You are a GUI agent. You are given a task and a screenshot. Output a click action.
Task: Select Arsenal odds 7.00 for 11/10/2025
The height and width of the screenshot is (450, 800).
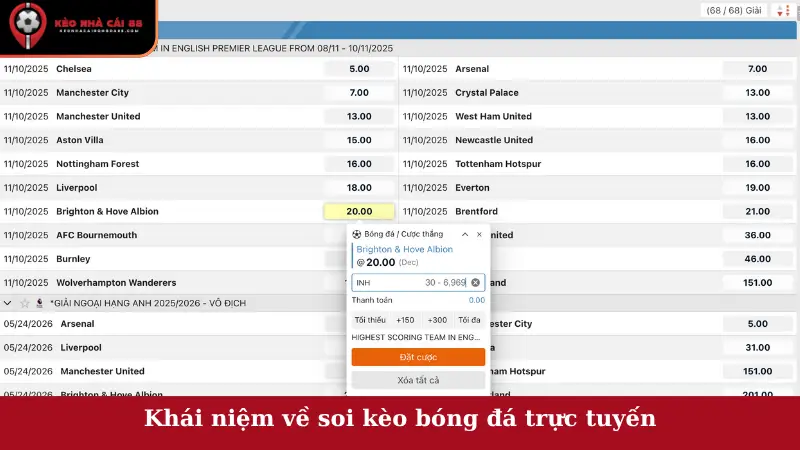(x=758, y=69)
